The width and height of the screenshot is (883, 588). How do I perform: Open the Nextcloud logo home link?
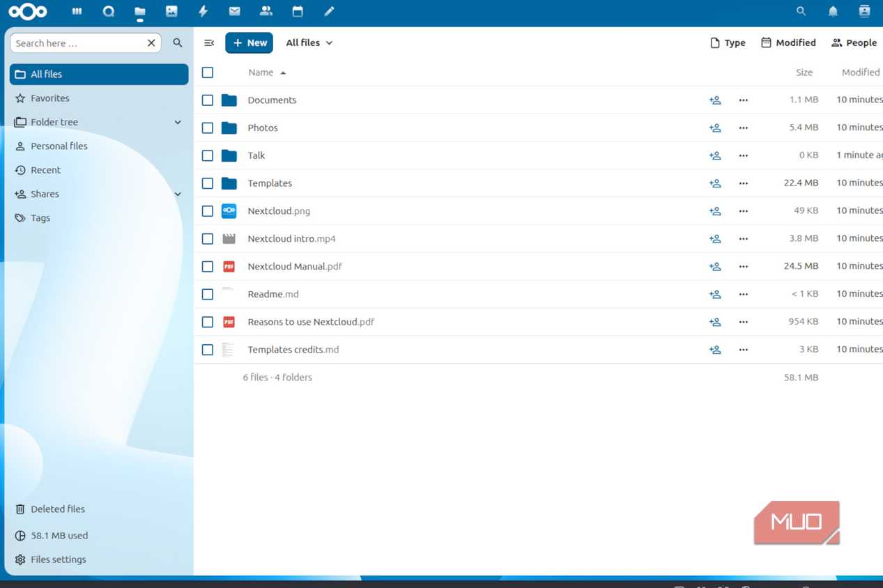point(28,11)
